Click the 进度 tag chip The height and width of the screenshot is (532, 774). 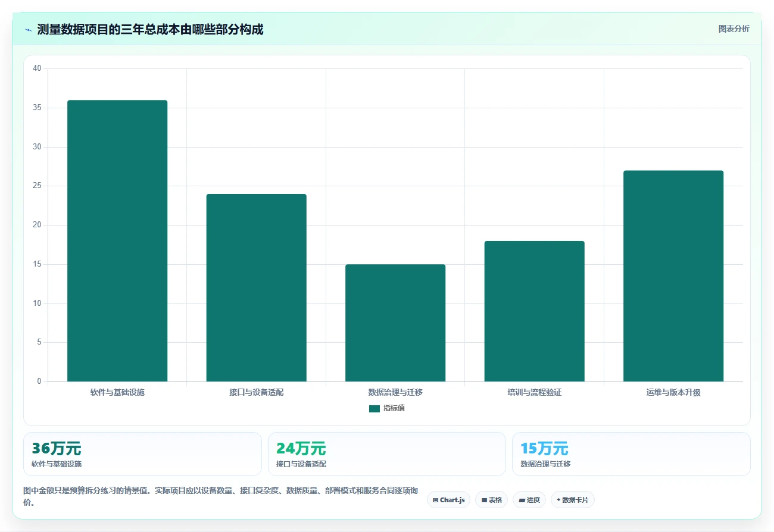529,500
